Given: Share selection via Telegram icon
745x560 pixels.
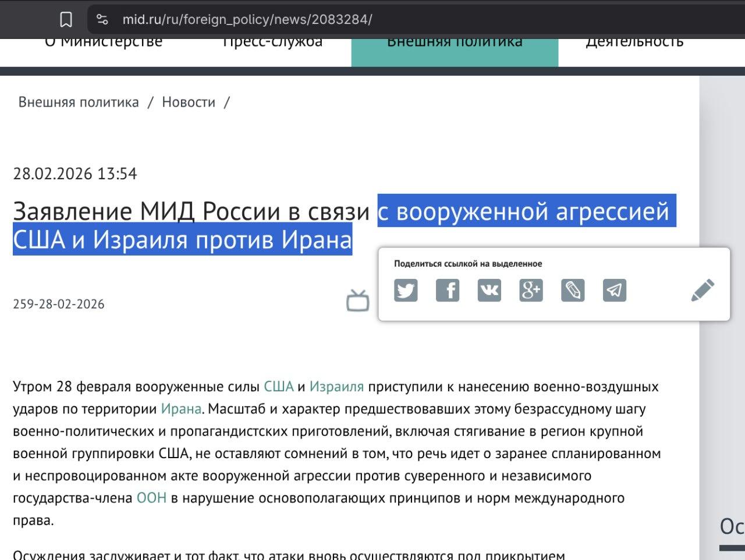Looking at the screenshot, I should tap(615, 290).
